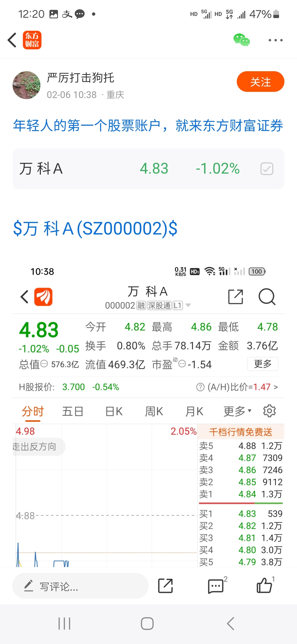Select the 卖2 order row at 4.85

pos(240,482)
